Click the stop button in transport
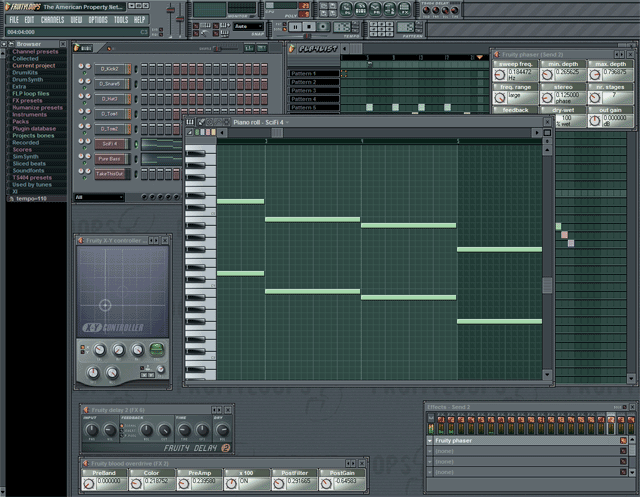The width and height of the screenshot is (640, 497). 309,27
